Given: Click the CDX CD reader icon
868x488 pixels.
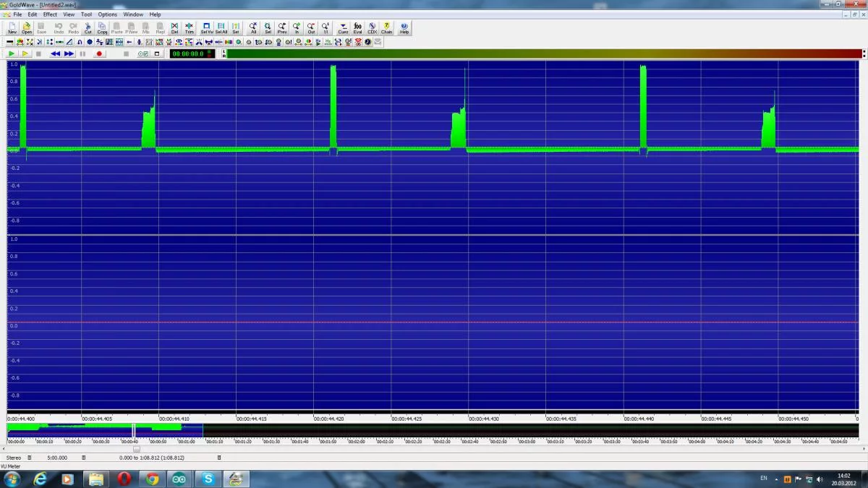Looking at the screenshot, I should point(372,28).
